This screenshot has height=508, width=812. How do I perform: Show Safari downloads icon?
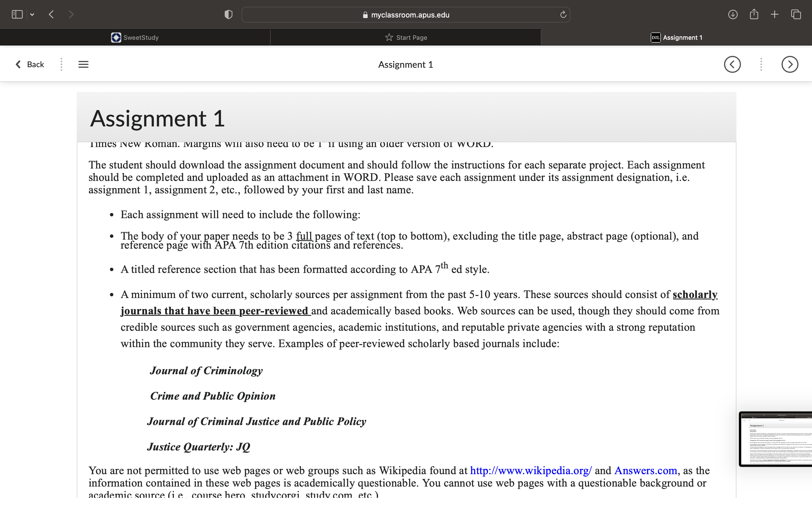(x=733, y=14)
